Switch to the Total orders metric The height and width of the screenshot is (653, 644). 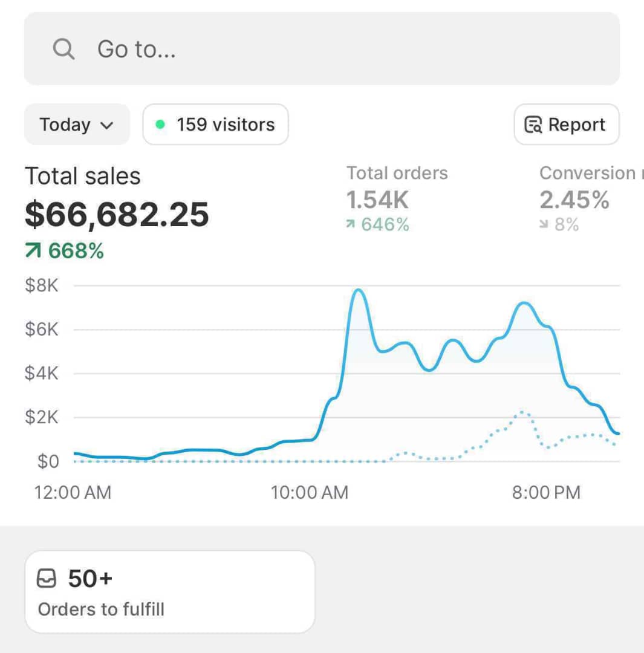[x=397, y=174]
